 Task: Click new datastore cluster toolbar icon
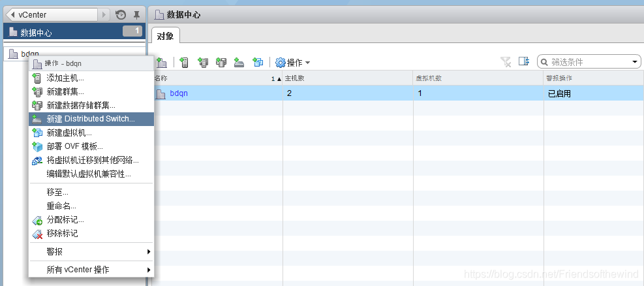(221, 63)
